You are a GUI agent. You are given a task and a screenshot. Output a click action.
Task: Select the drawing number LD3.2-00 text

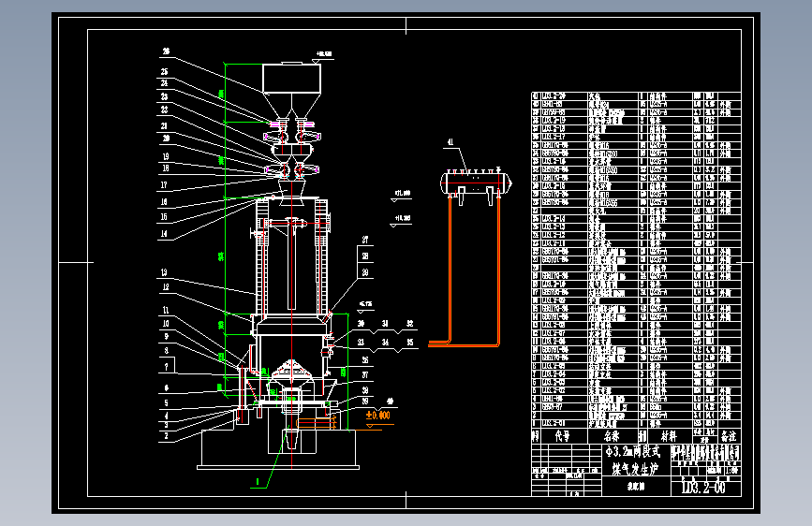click(x=703, y=488)
